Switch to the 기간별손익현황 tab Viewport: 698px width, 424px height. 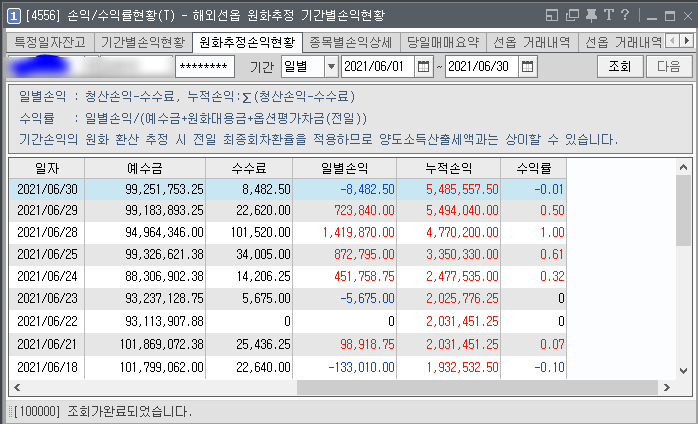142,43
